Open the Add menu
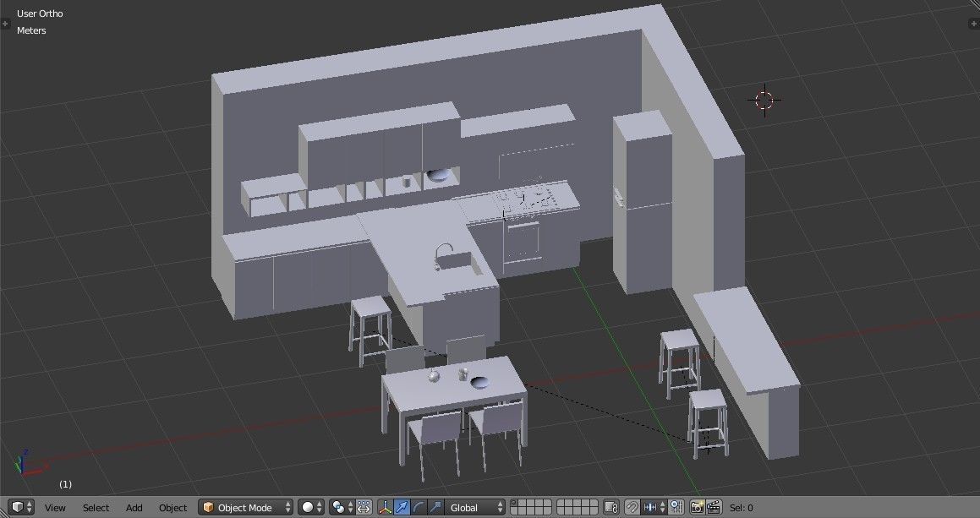The height and width of the screenshot is (518, 980). [134, 508]
